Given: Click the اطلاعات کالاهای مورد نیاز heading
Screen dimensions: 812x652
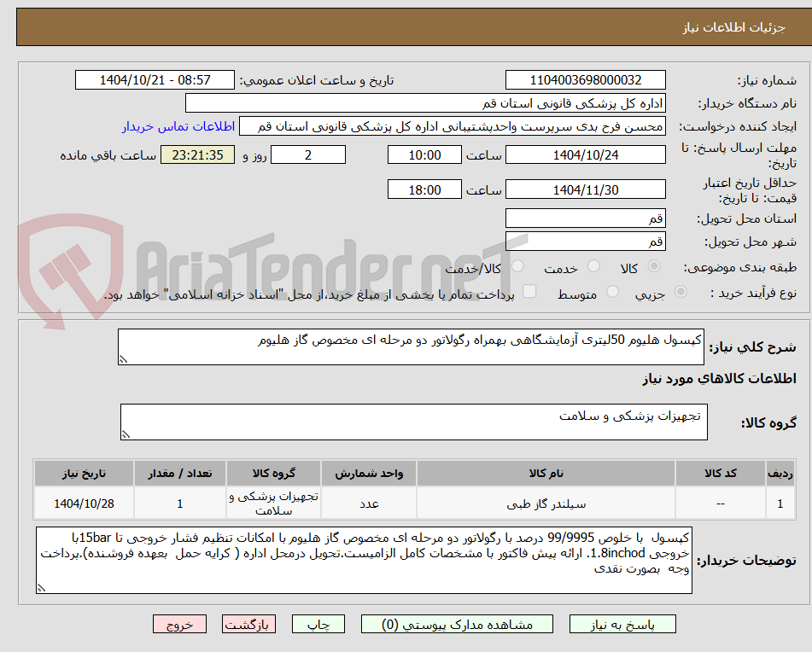Looking at the screenshot, I should 719,379.
